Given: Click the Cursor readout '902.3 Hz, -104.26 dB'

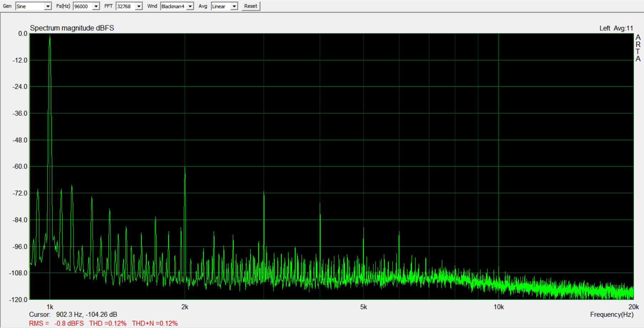Looking at the screenshot, I should [87, 314].
